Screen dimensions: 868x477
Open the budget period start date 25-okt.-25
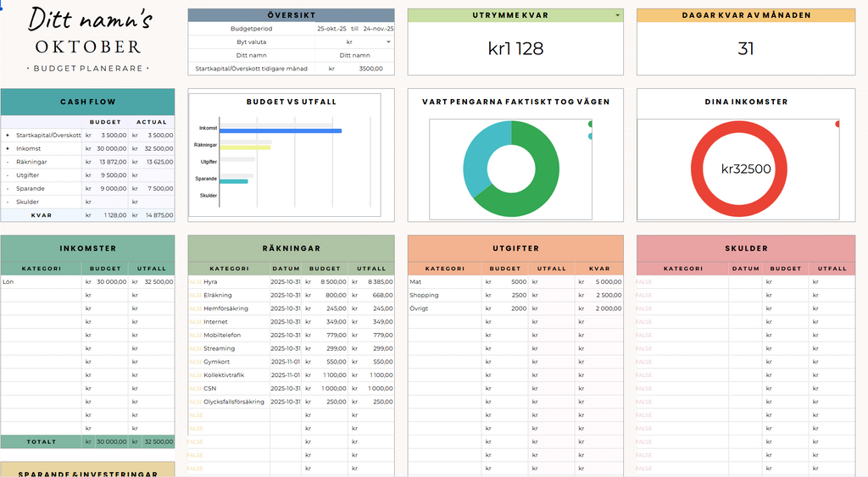331,28
